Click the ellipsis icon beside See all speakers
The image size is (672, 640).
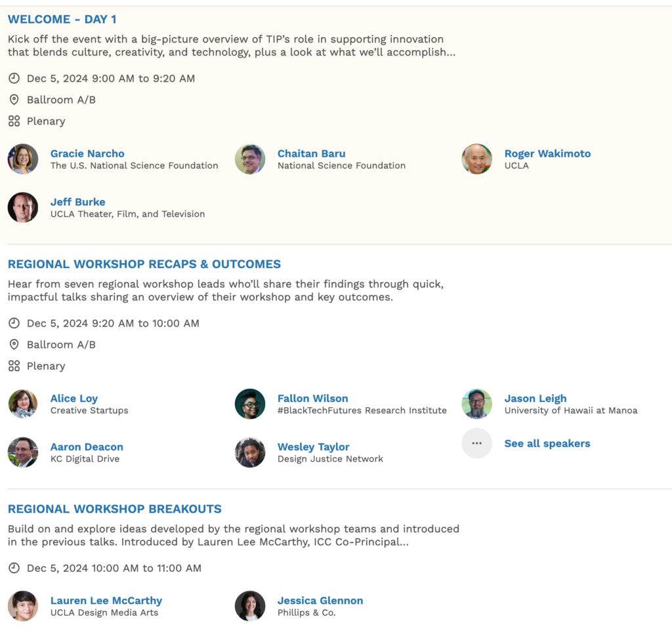coord(476,443)
